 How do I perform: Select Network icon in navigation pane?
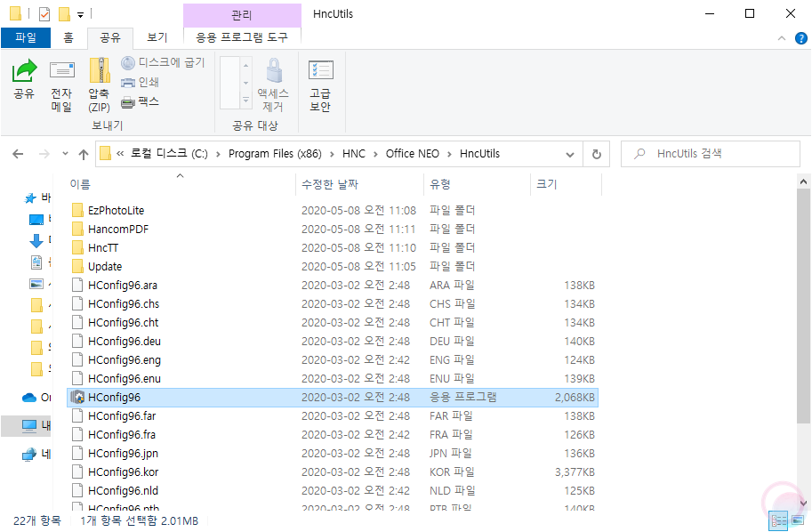[29, 455]
